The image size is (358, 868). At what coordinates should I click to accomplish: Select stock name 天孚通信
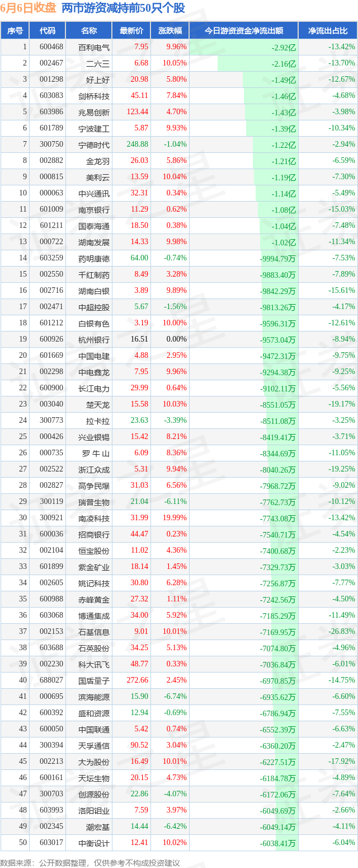(x=94, y=745)
